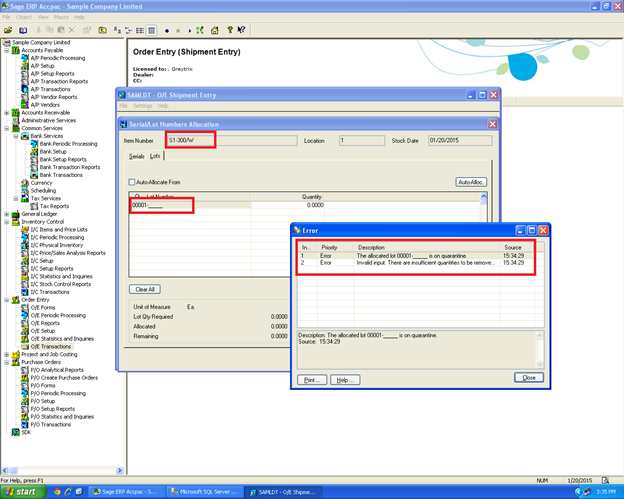Open Chrome from the quick launch
This screenshot has width=624, height=499.
[x=57, y=492]
